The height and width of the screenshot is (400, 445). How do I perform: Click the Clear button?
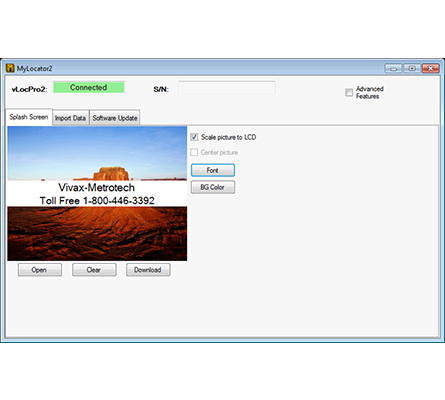[x=94, y=270]
